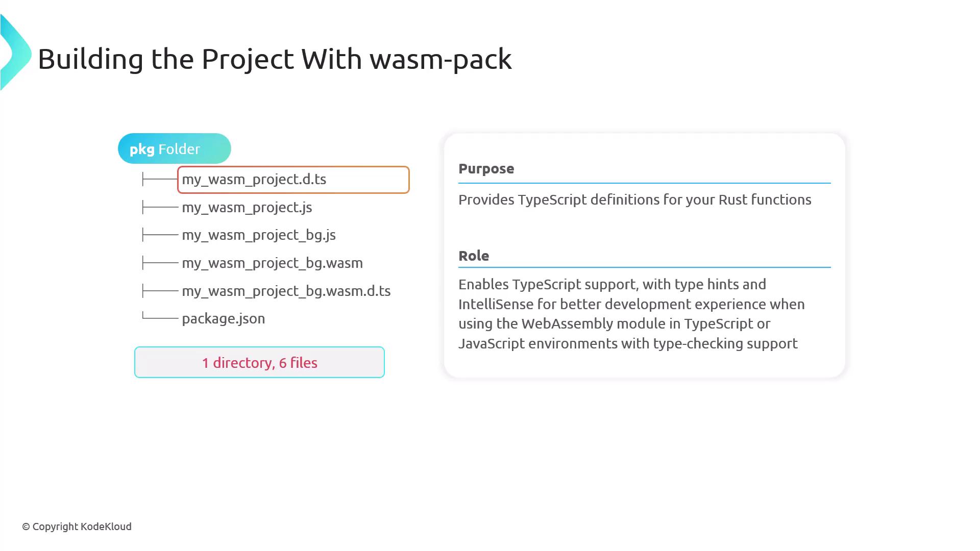Click the tree connector beside my_wasm_project_bg.wasm
This screenshot has height=551, width=980.
(x=160, y=263)
